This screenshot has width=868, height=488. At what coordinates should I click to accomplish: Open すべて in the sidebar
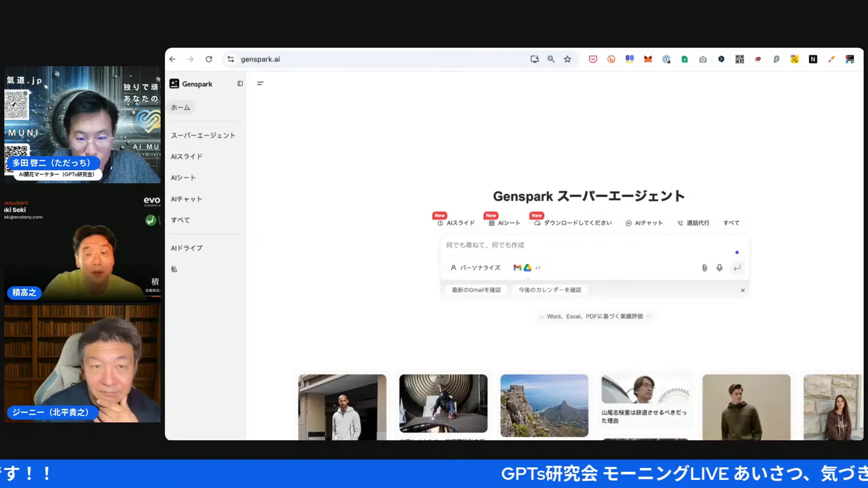[180, 220]
